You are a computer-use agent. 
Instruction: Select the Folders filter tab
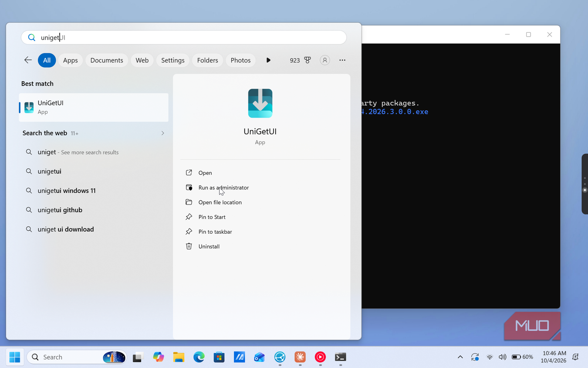[207, 60]
